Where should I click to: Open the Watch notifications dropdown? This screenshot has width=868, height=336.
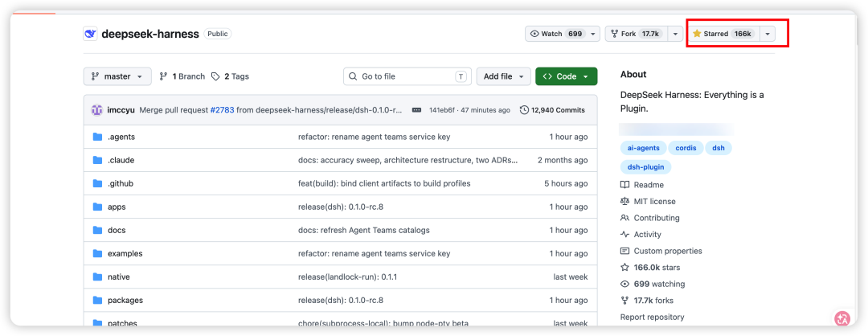coord(563,34)
